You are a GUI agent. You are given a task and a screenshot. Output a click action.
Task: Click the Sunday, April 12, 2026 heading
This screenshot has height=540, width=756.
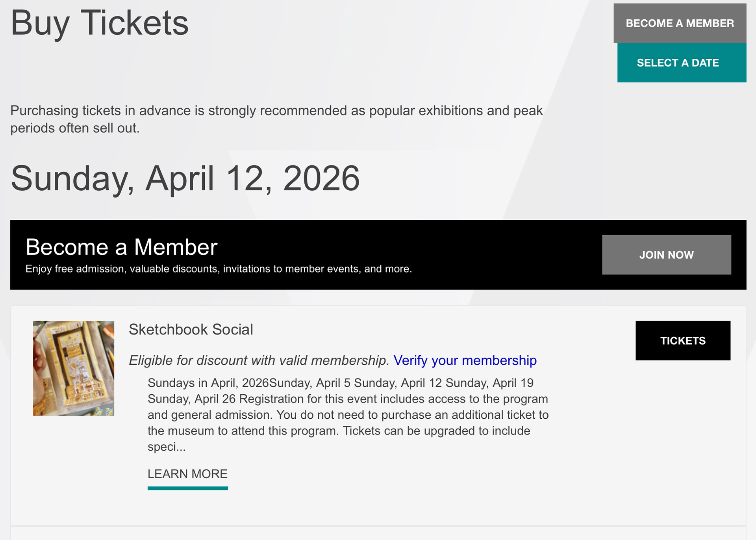185,178
